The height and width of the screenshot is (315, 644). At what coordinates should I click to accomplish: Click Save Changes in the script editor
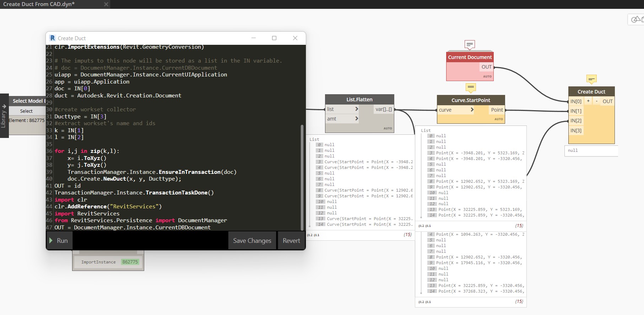[x=252, y=241]
